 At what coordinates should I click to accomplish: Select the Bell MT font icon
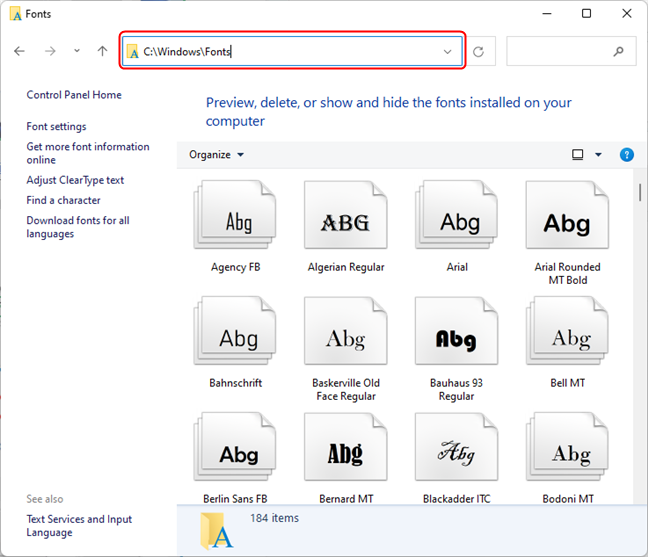(567, 331)
